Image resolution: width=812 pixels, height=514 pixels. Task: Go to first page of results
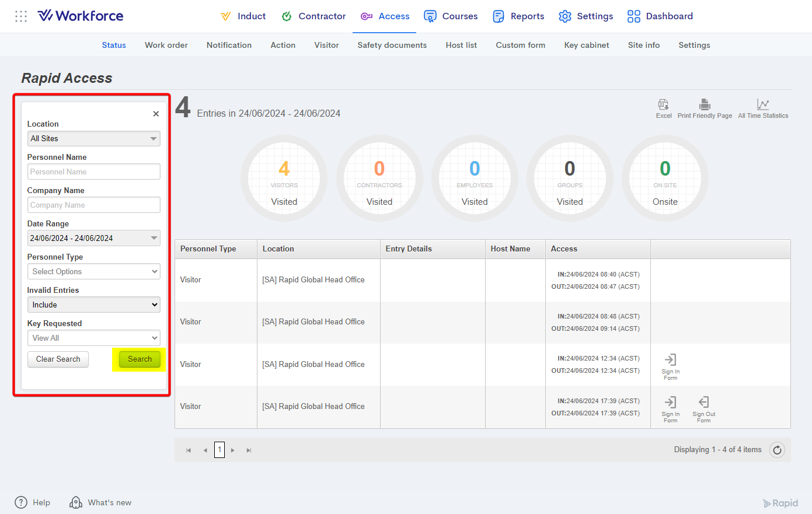coord(189,450)
